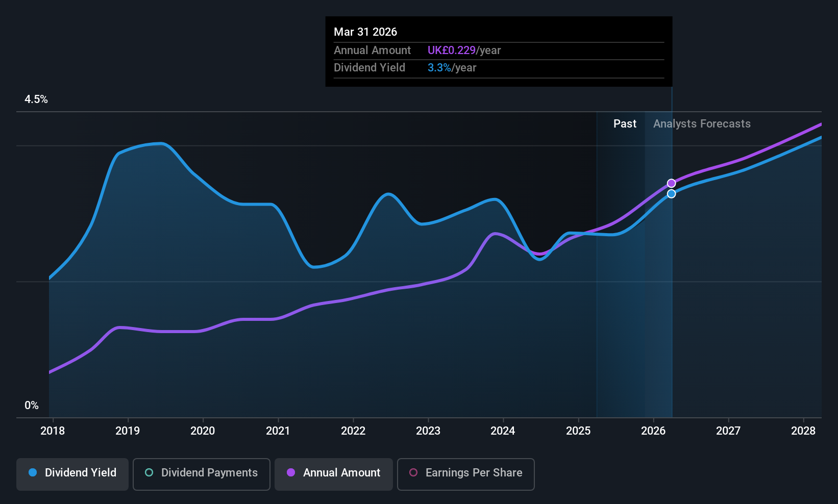This screenshot has height=504, width=838.
Task: Click the 2028 x-axis label
Action: click(803, 431)
